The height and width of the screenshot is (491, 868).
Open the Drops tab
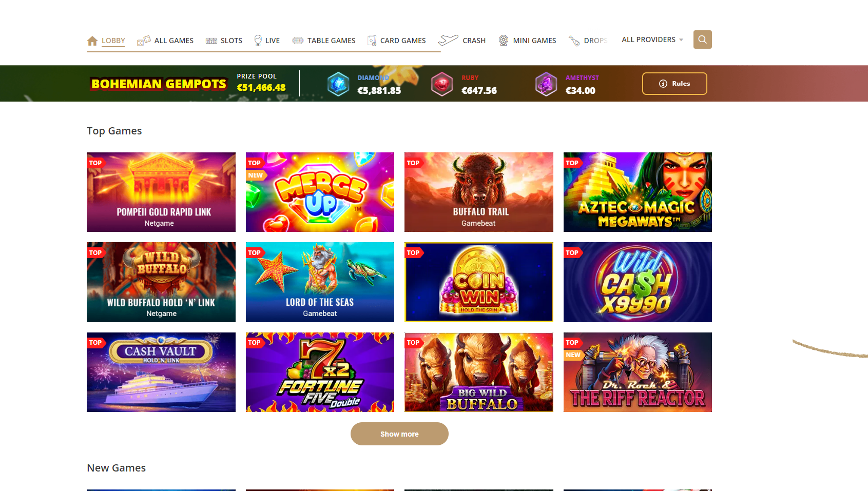click(588, 41)
